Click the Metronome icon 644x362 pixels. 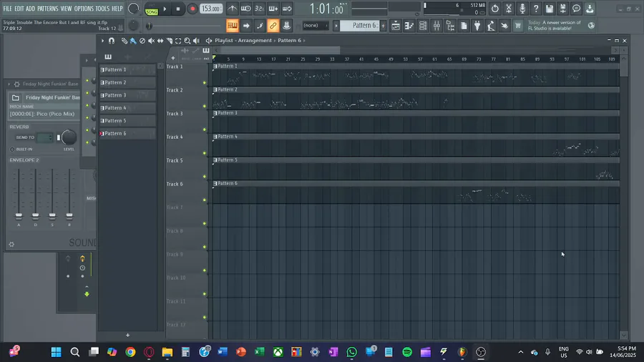[x=232, y=8]
